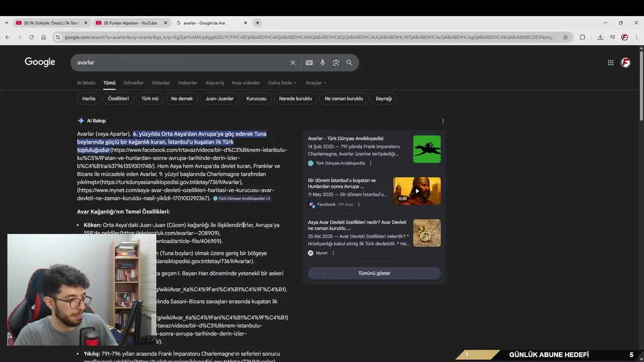This screenshot has width=644, height=362.
Task: Open AI Bakışı more options menu
Action: click(443, 121)
